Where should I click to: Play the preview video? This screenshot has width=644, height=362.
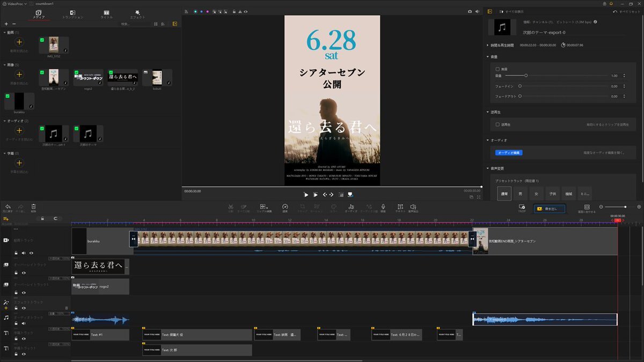tap(306, 195)
